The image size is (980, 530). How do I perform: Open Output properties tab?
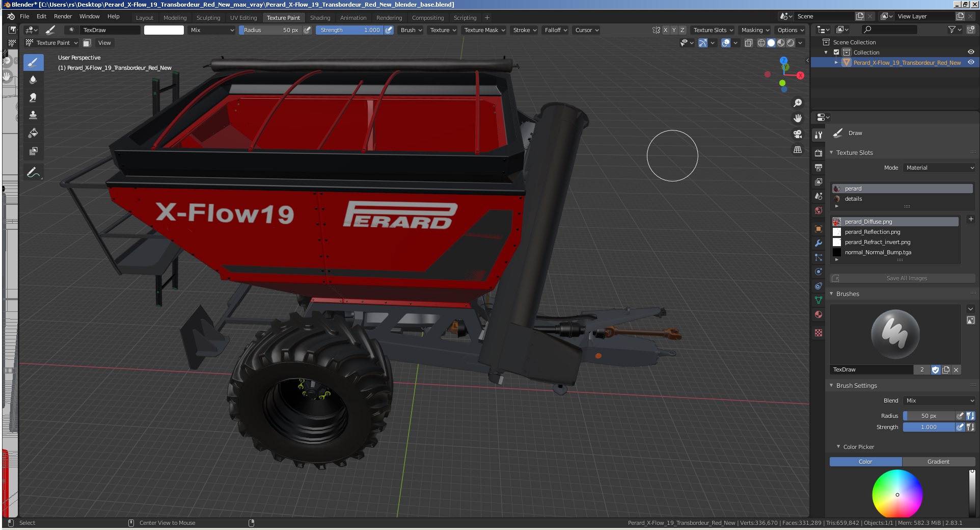click(x=819, y=167)
